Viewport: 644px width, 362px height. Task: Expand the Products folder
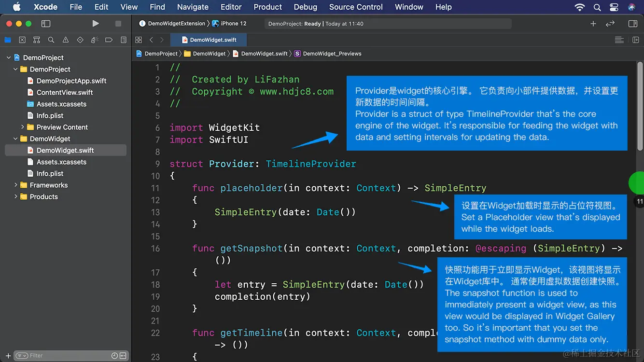[15, 196]
